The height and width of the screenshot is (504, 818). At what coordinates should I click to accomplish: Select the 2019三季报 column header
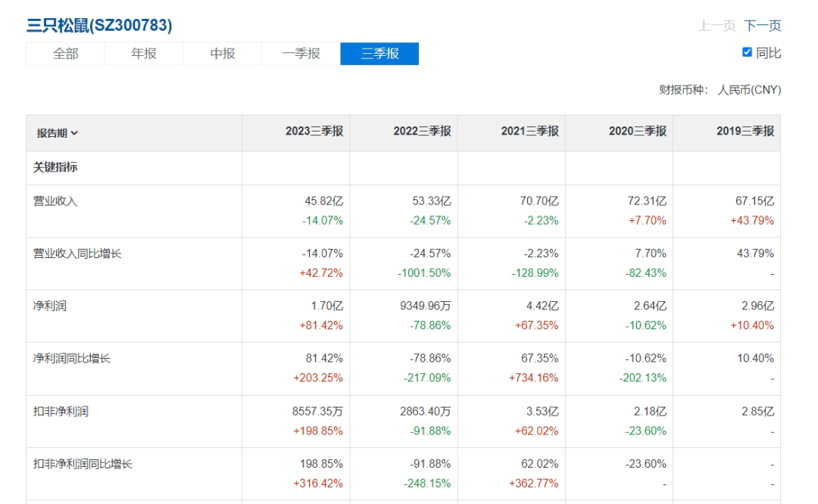[745, 132]
